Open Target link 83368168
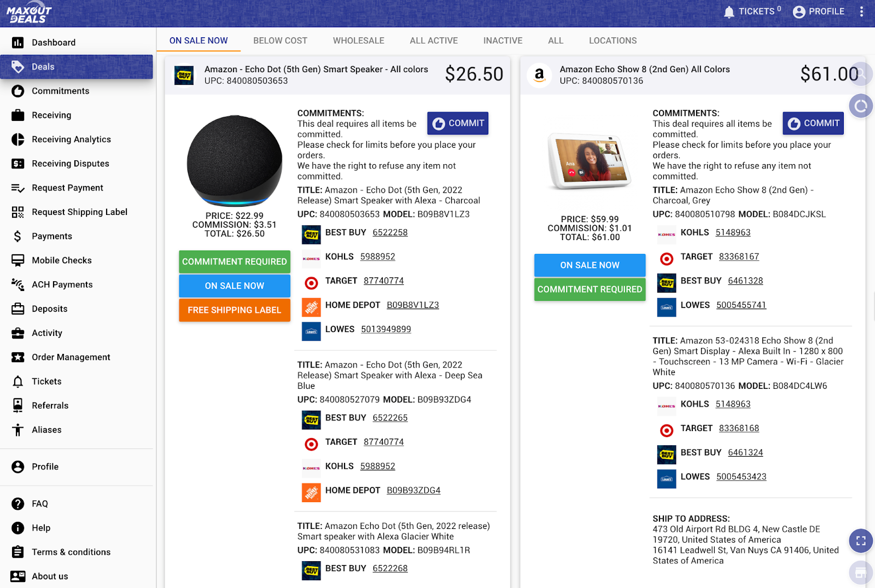The image size is (875, 588). pyautogui.click(x=739, y=428)
